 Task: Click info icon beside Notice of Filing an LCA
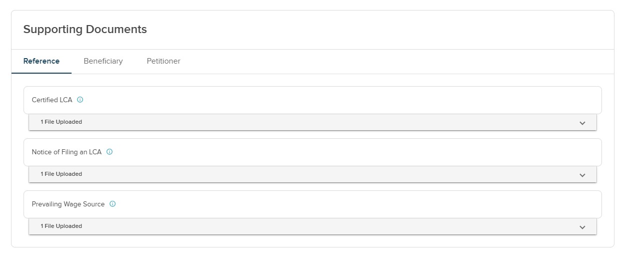pyautogui.click(x=110, y=152)
